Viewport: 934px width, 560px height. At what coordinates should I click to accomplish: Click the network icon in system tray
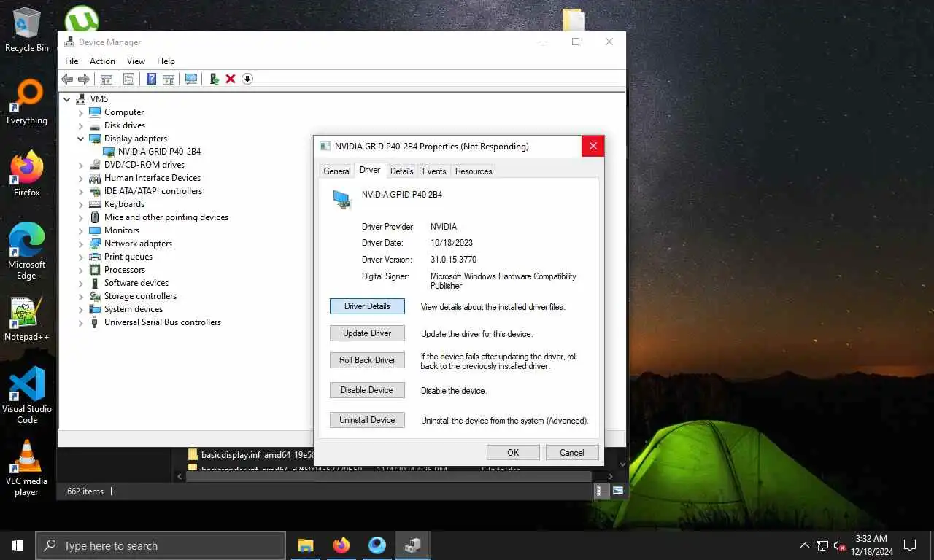pos(822,545)
